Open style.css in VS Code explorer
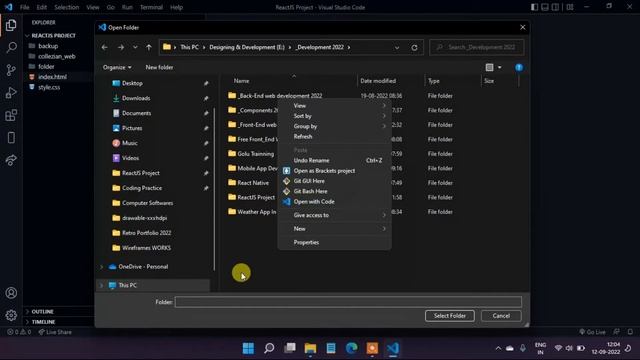The width and height of the screenshot is (640, 360). pos(49,87)
